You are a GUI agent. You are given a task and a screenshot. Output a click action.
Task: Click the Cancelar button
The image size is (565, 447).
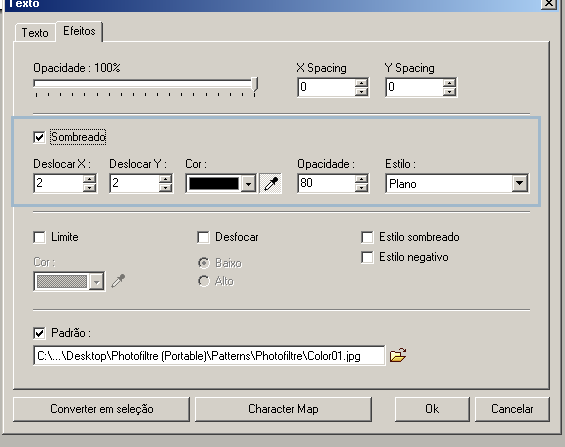coord(512,409)
